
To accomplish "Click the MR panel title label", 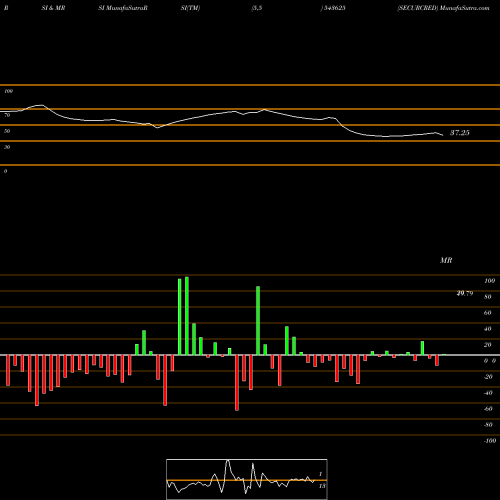I will pyautogui.click(x=446, y=260).
